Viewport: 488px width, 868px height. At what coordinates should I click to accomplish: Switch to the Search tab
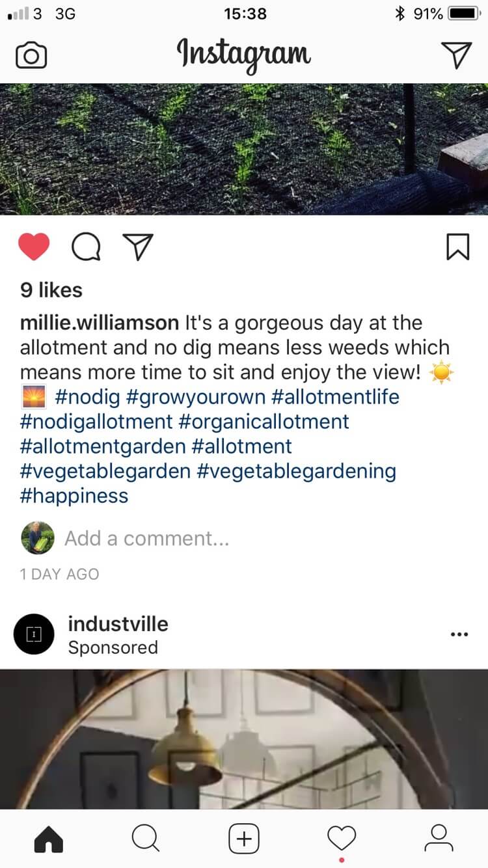[146, 839]
